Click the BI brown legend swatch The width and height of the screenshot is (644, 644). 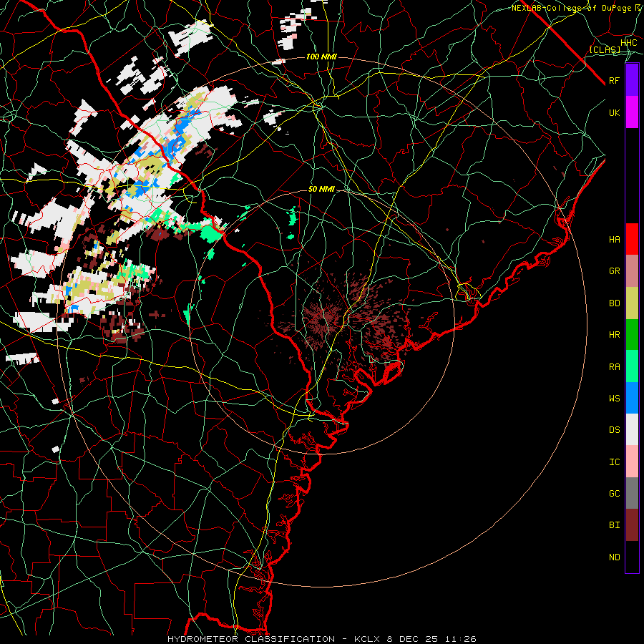pos(632,525)
